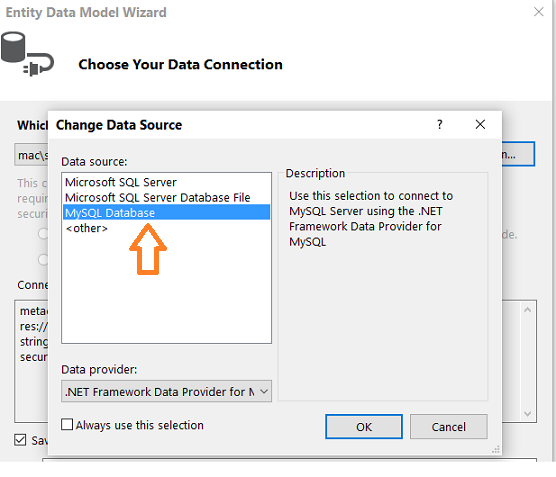Click the scroll down arrow in connection string box

pyautogui.click(x=528, y=414)
